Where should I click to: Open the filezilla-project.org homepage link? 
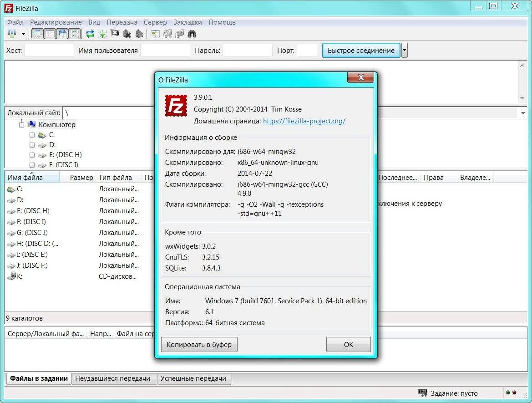[304, 121]
